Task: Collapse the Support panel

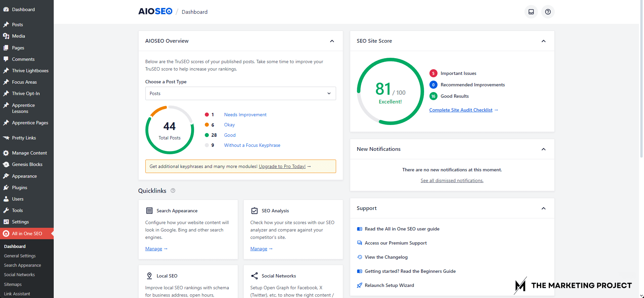Action: coord(544,208)
